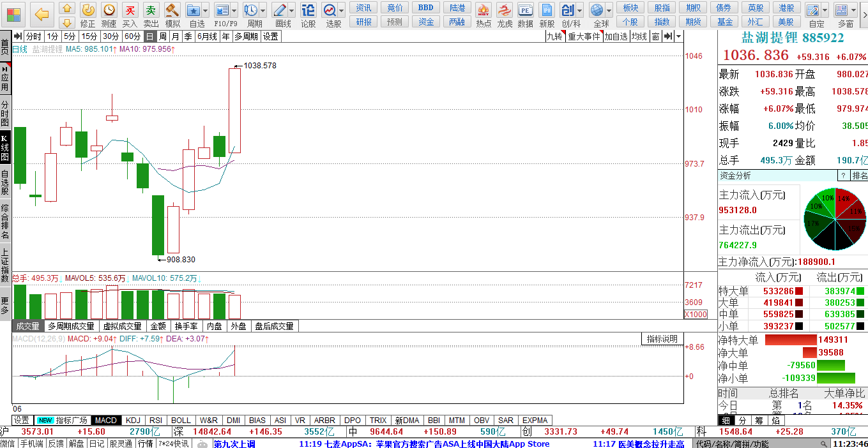Open the 全球 global markets dropdown arrow
The image size is (868, 448).
point(609,10)
